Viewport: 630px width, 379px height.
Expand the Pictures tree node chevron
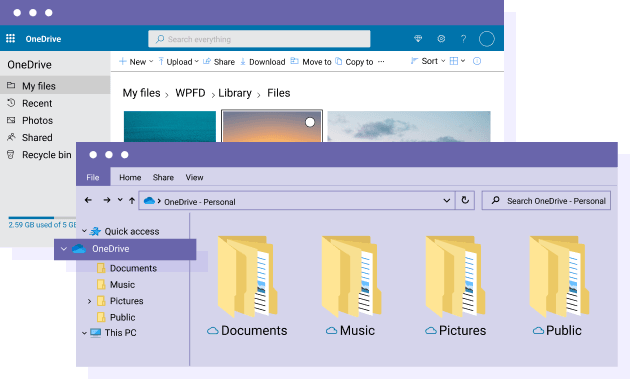pos(89,301)
